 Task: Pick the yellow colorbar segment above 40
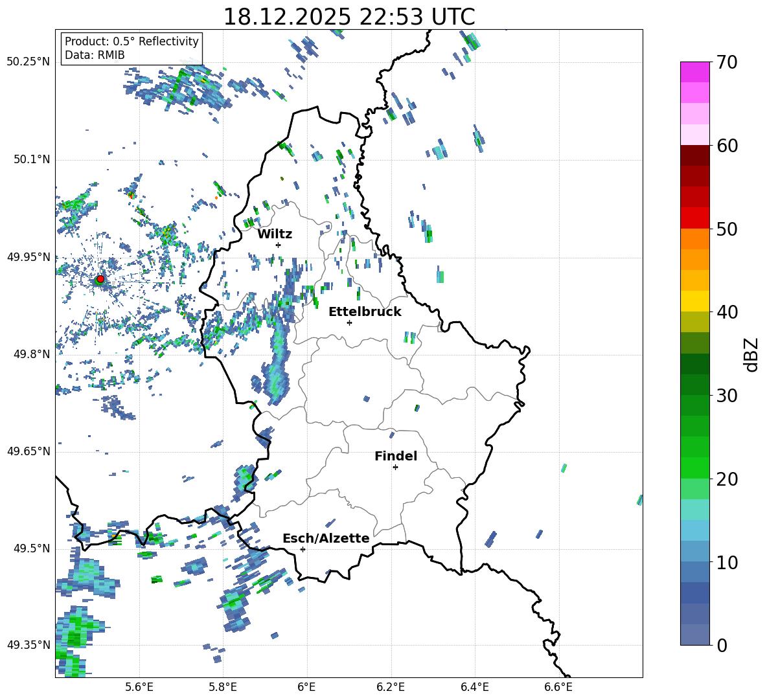(695, 301)
